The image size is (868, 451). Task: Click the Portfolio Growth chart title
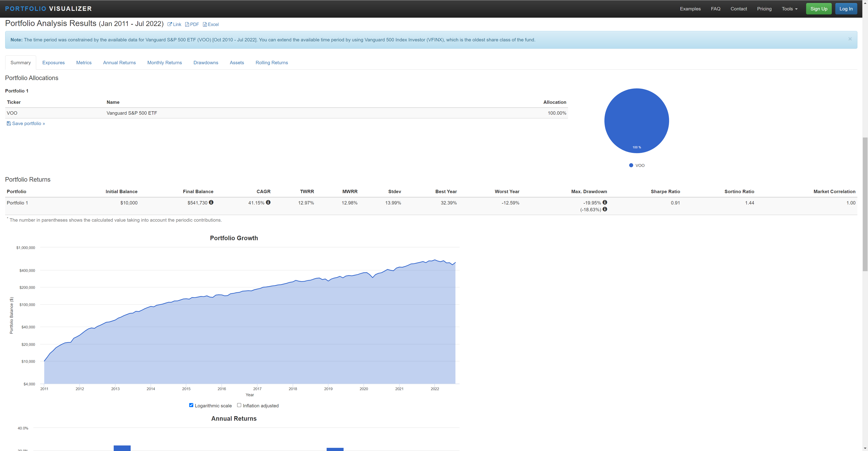tap(234, 238)
